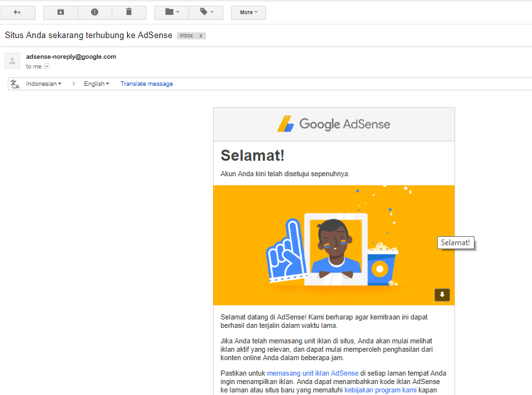Click the paragraph starting 'Jika Anda telah memasang'
The image size is (532, 395).
327,349
